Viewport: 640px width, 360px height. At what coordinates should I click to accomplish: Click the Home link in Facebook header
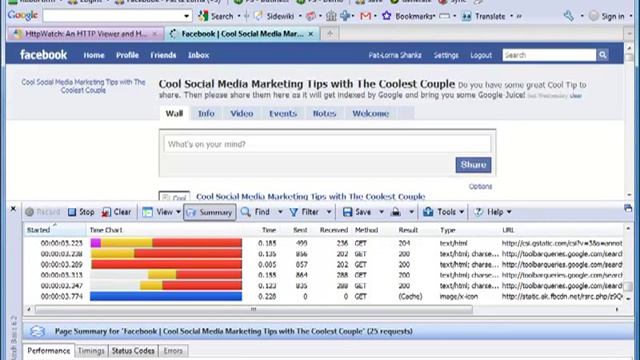point(94,55)
